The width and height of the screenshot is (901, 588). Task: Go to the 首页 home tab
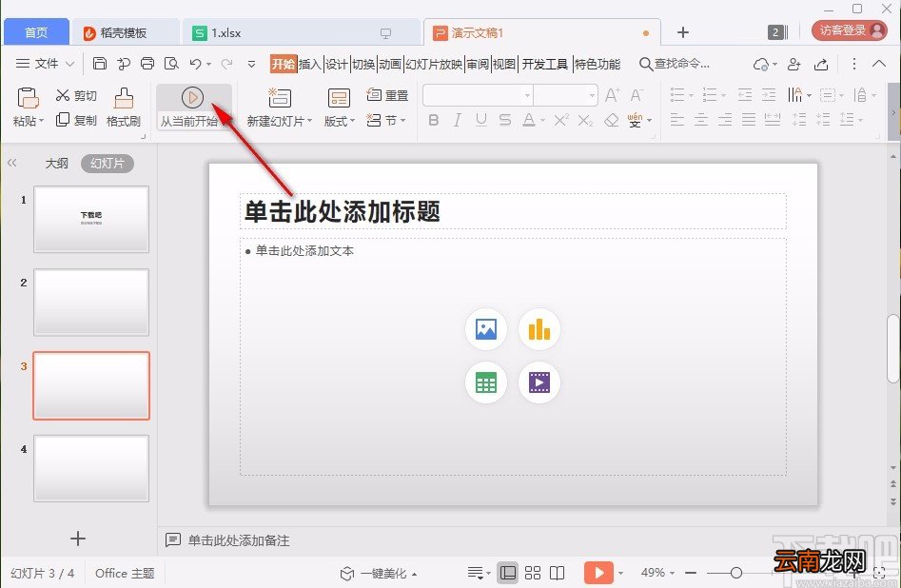[36, 32]
